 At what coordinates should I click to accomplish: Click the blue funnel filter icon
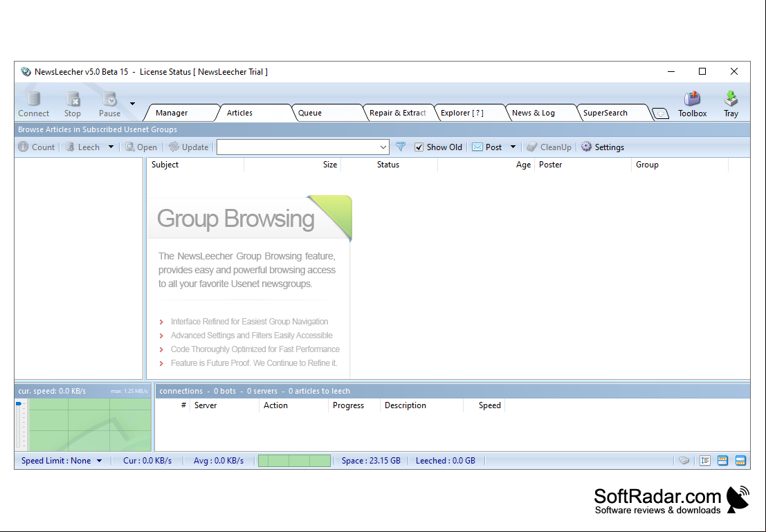401,147
